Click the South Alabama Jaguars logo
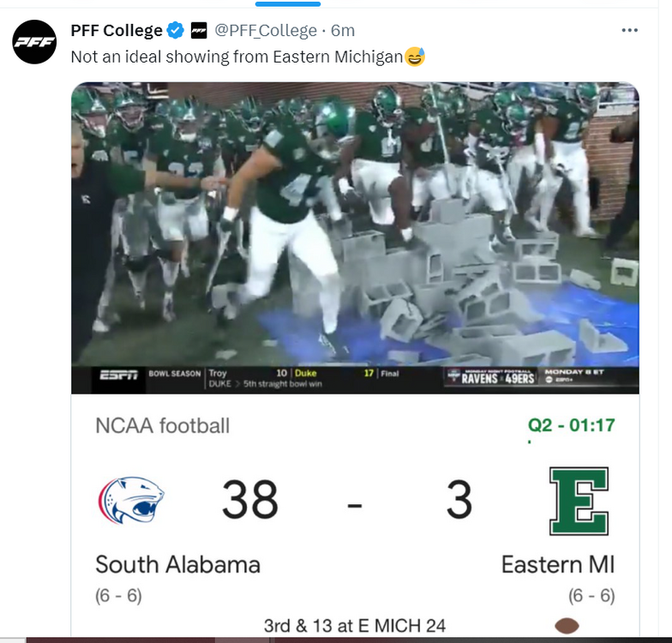The width and height of the screenshot is (672, 643). coord(131,500)
